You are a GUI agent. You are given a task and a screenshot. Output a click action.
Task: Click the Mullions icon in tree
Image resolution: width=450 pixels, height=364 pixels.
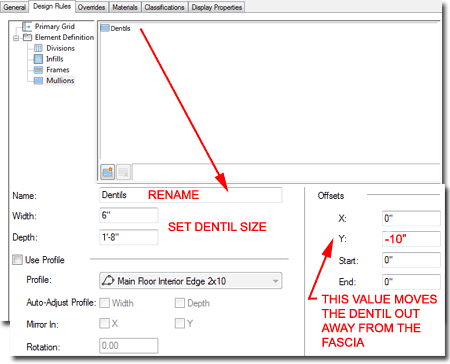coord(38,81)
